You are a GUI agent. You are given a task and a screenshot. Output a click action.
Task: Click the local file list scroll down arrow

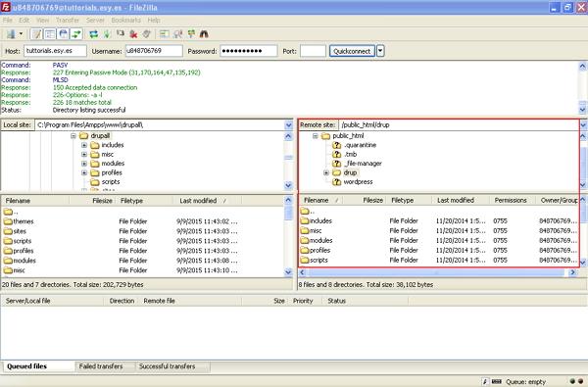288,272
